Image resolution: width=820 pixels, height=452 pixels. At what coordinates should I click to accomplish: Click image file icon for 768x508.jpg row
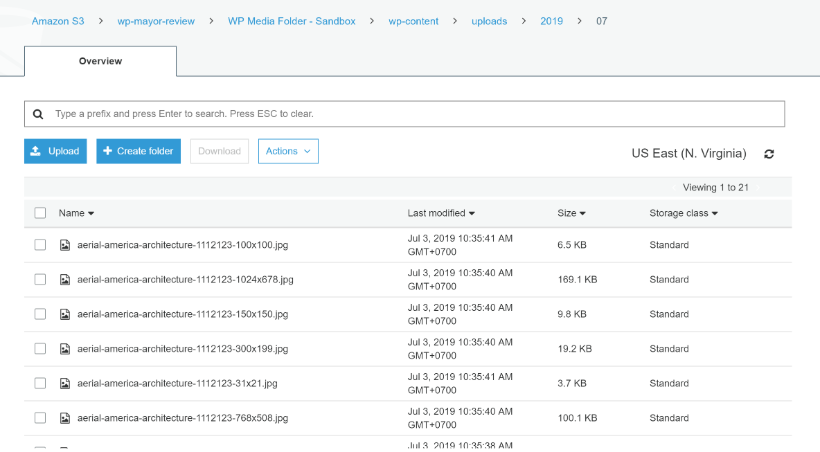65,417
